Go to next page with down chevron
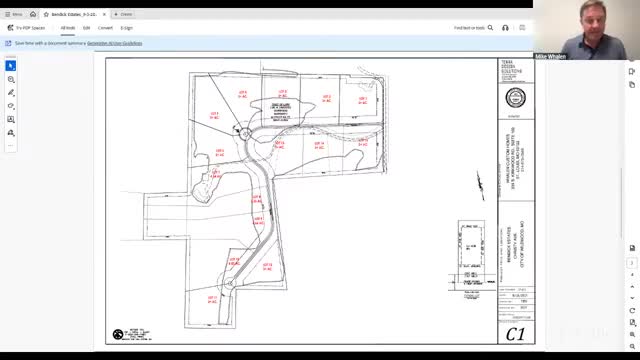Image resolution: width=640 pixels, height=360 pixels. tap(632, 298)
